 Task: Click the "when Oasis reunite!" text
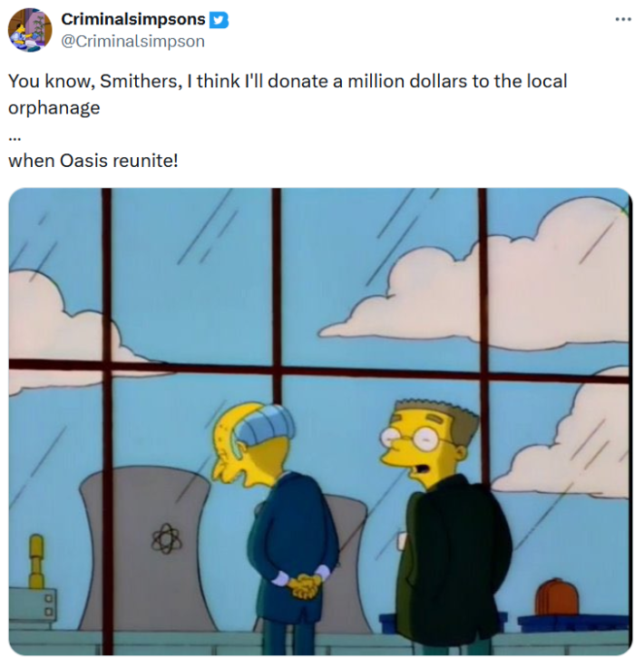click(x=93, y=161)
